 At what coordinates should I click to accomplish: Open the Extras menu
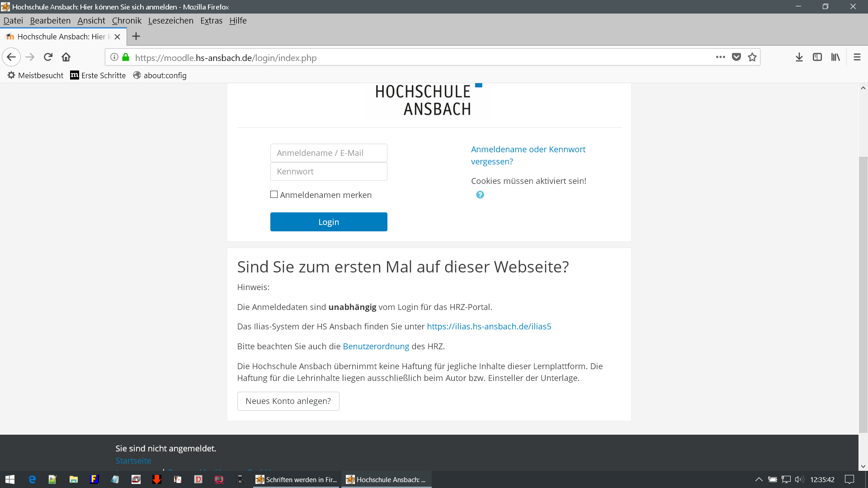pos(211,21)
